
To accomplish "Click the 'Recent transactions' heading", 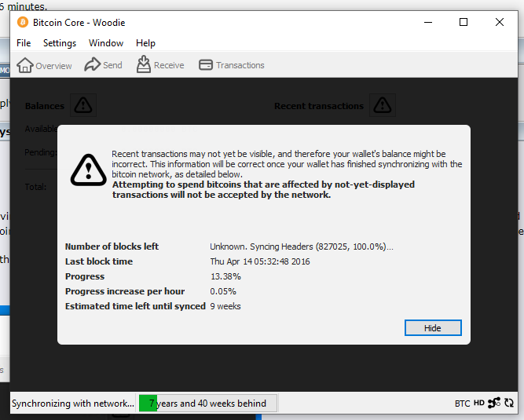I will tap(319, 106).
